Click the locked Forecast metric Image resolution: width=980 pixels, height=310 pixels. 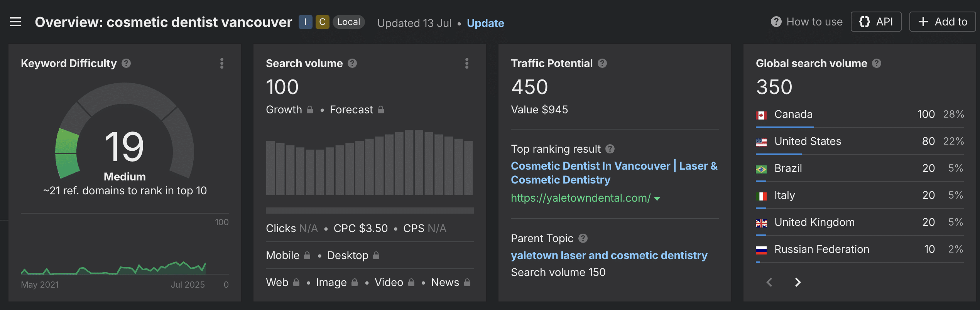point(357,110)
